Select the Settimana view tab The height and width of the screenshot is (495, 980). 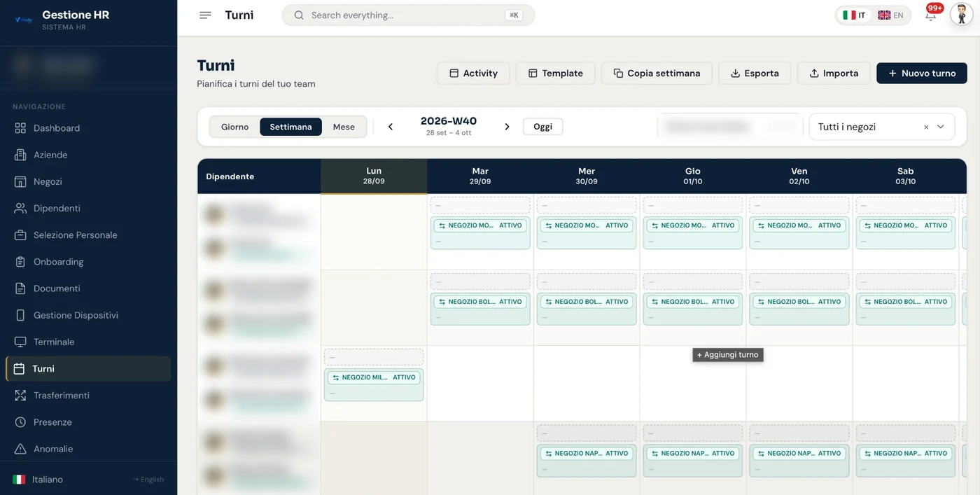coord(290,127)
